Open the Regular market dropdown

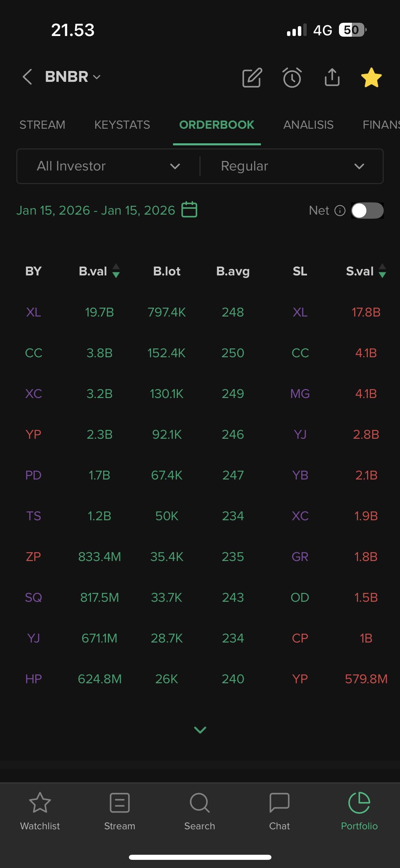(292, 166)
